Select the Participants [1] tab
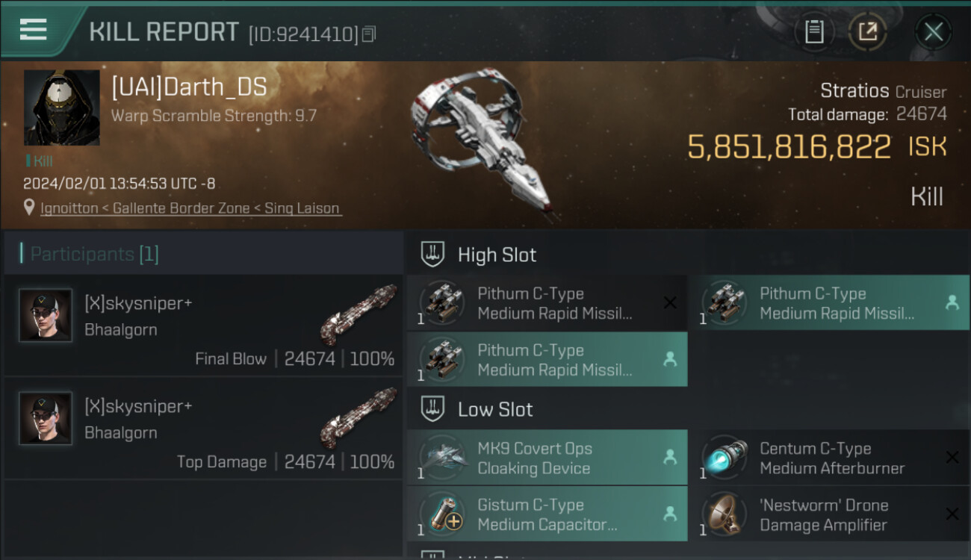Screen dimensions: 971x560 (94, 254)
